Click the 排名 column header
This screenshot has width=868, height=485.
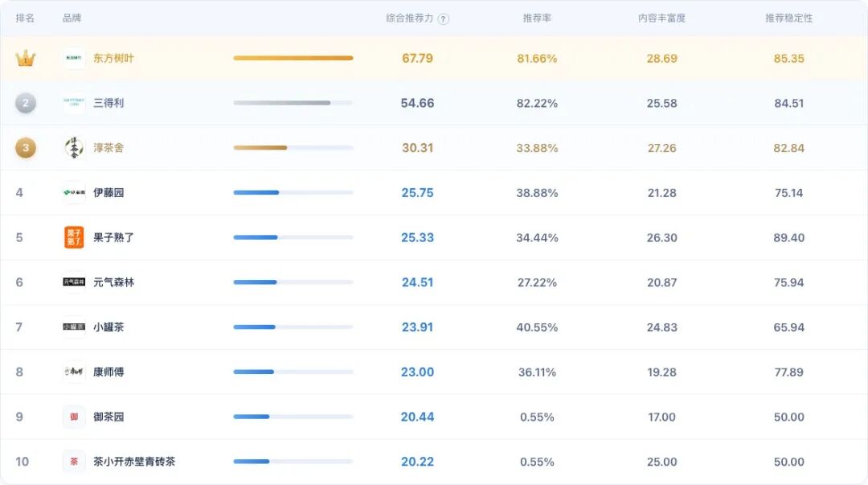[x=25, y=18]
